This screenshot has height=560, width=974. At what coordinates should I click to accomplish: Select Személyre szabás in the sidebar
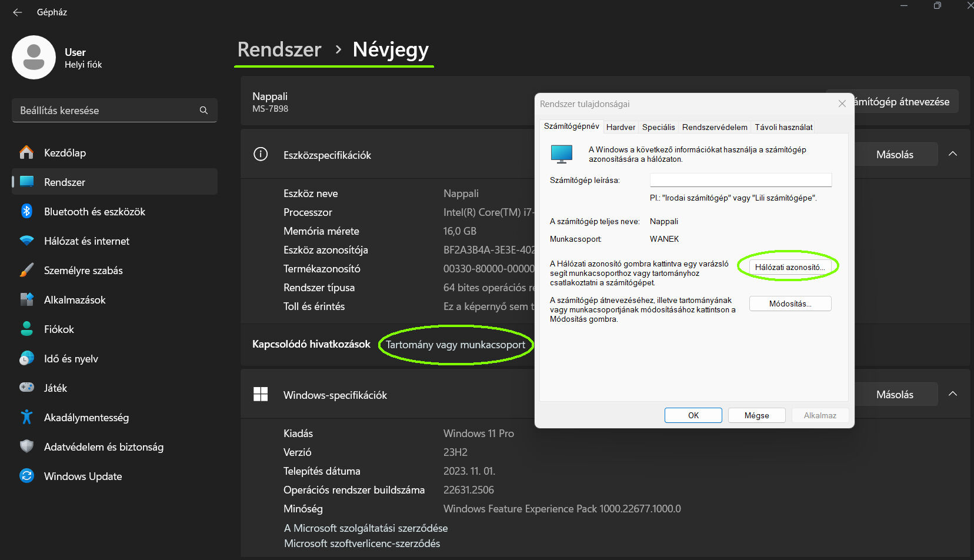tap(115, 270)
